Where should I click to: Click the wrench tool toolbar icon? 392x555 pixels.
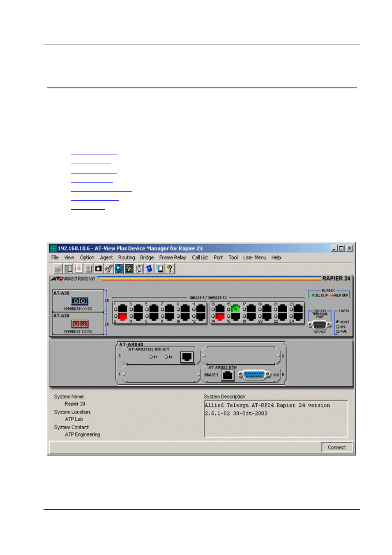coord(108,269)
